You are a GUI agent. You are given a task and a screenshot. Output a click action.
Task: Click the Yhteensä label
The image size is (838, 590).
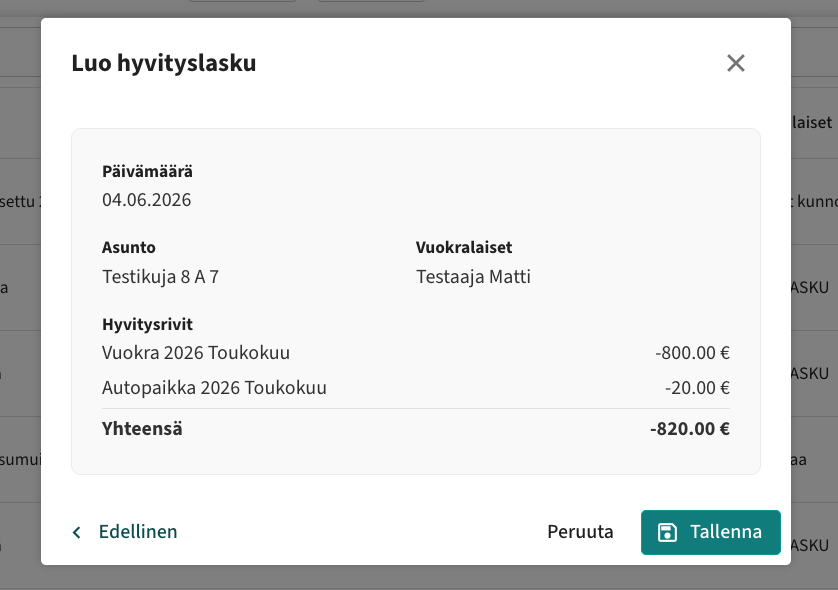click(142, 429)
